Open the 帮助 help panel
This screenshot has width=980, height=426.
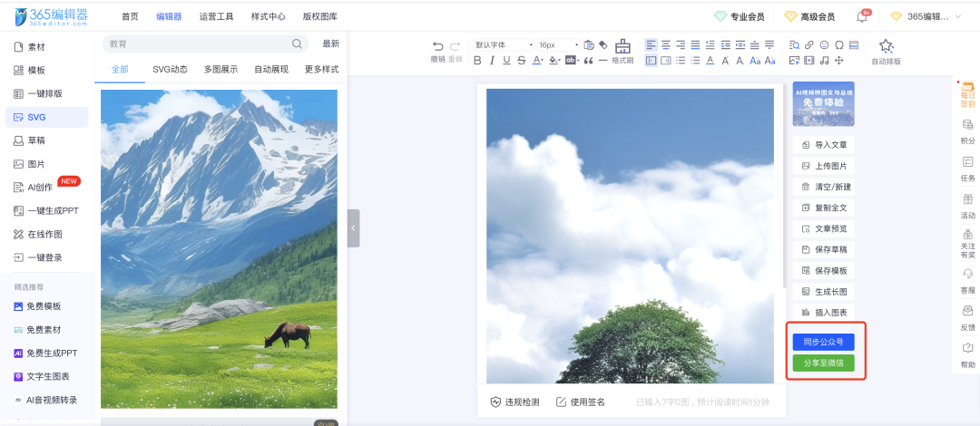[x=967, y=355]
